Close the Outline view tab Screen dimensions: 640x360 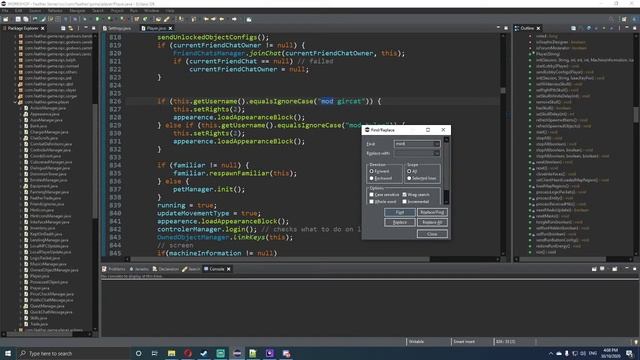[x=538, y=28]
